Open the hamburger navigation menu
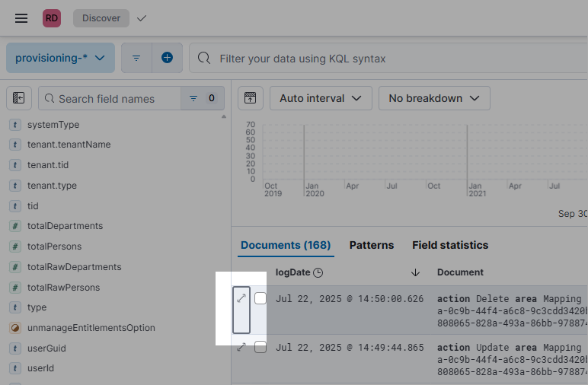The width and height of the screenshot is (588, 385). click(x=21, y=18)
